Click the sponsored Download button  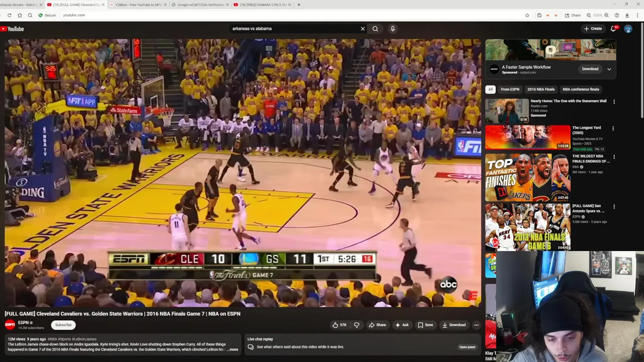point(590,69)
